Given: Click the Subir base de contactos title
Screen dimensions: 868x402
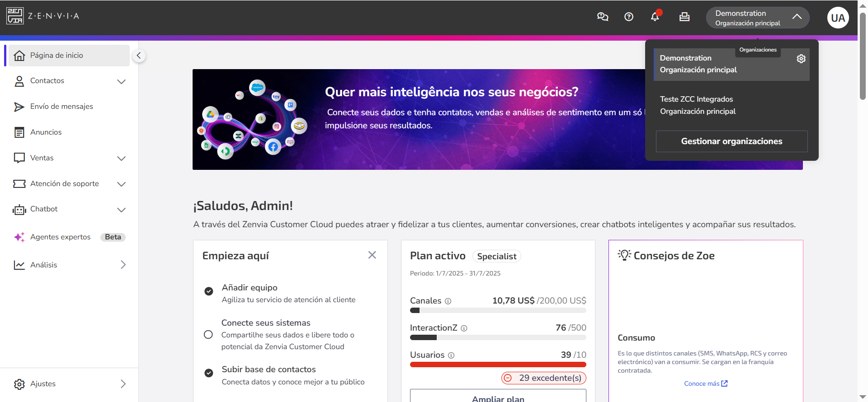Looking at the screenshot, I should (x=269, y=369).
